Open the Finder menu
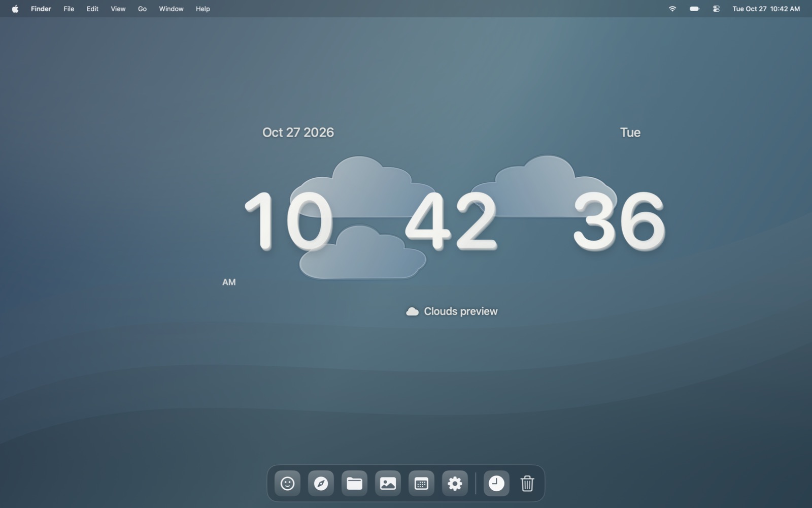This screenshot has height=508, width=812. click(x=41, y=9)
